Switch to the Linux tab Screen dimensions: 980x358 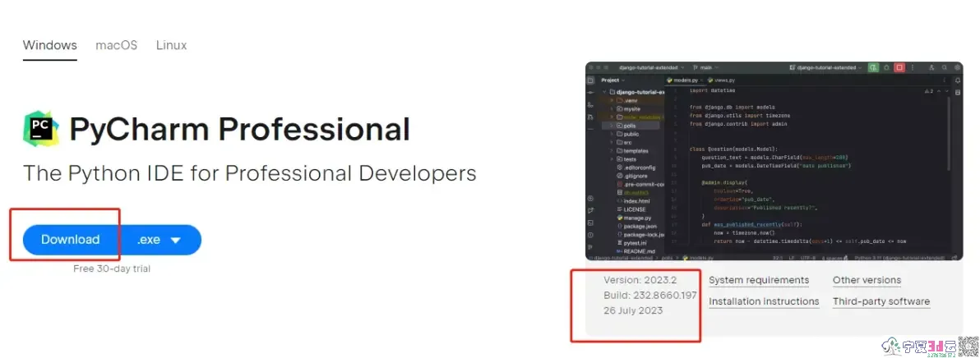[x=171, y=45]
